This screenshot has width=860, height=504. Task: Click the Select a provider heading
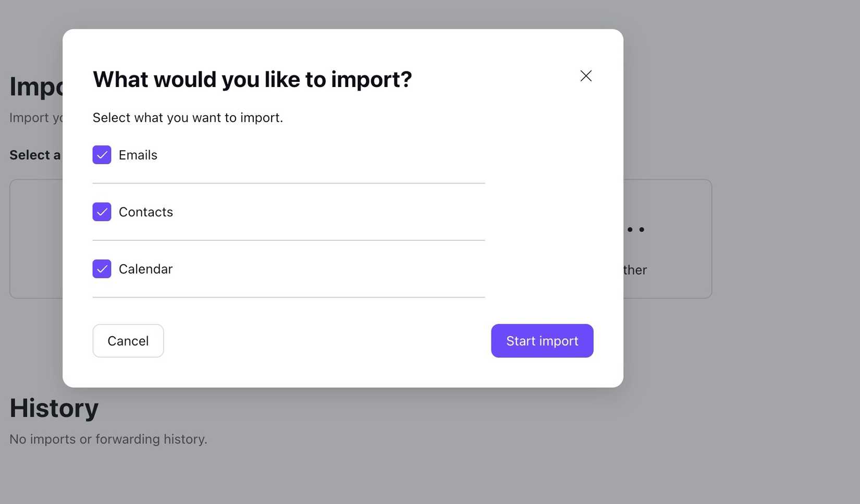pos(34,155)
